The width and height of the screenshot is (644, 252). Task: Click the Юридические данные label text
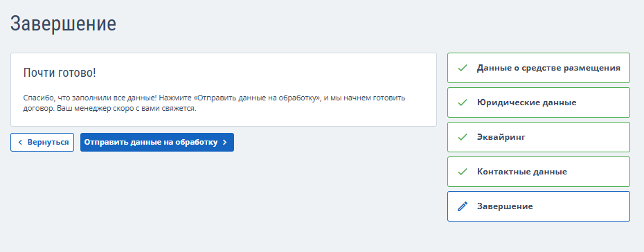(526, 102)
